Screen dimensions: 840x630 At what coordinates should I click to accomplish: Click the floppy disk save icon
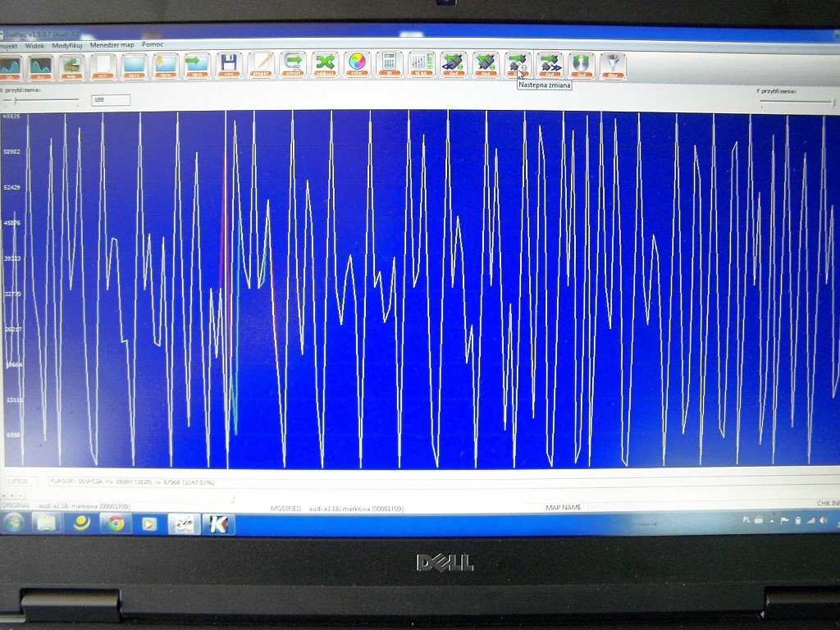click(229, 65)
